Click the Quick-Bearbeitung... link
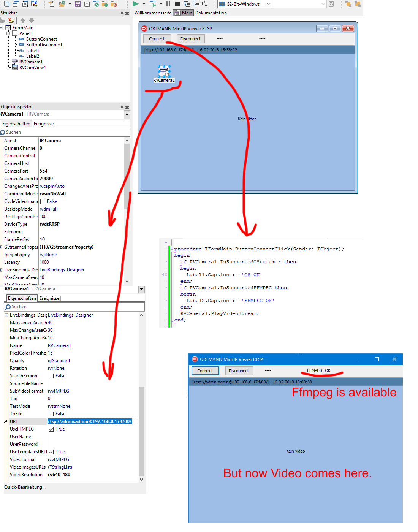 click(x=25, y=487)
